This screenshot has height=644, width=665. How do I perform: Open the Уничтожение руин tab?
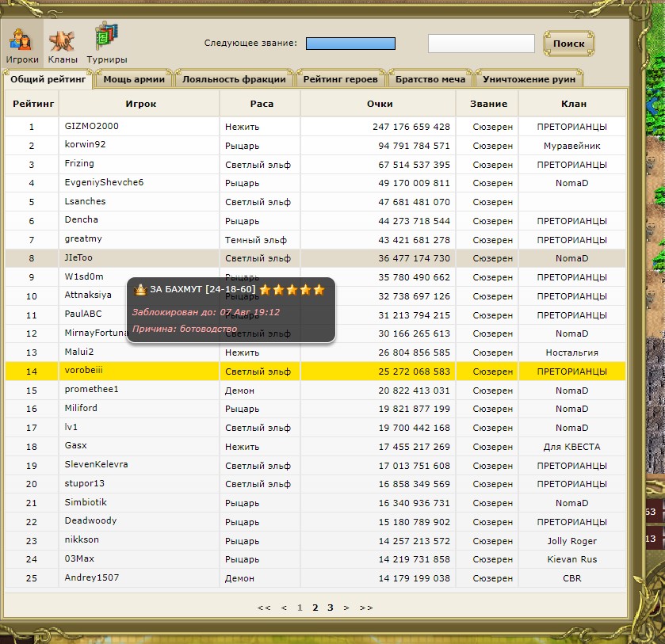pos(529,79)
